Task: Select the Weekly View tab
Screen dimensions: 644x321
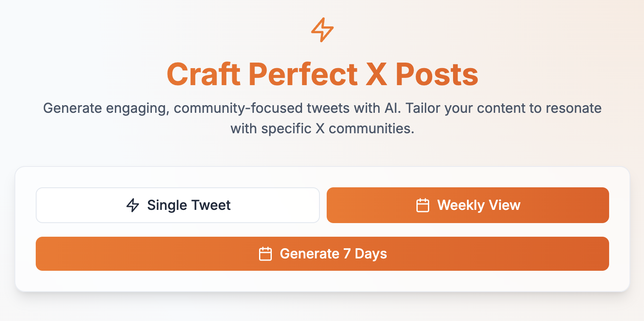Action: click(x=467, y=205)
